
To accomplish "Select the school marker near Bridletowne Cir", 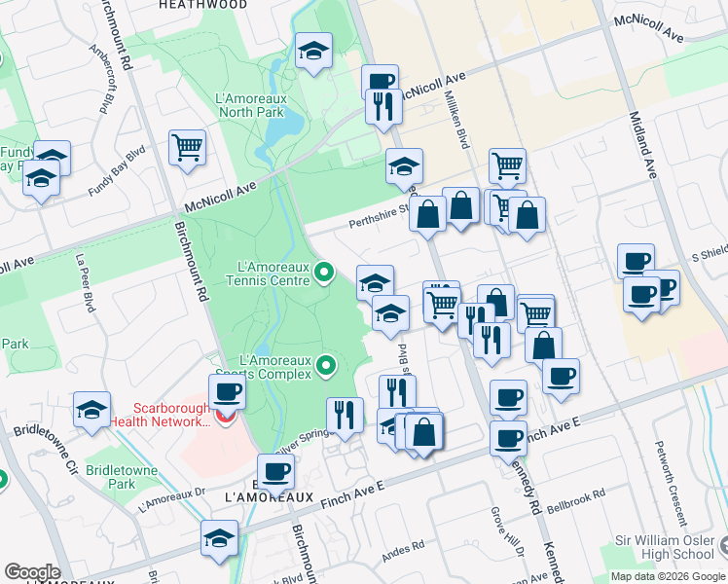I will [x=91, y=410].
